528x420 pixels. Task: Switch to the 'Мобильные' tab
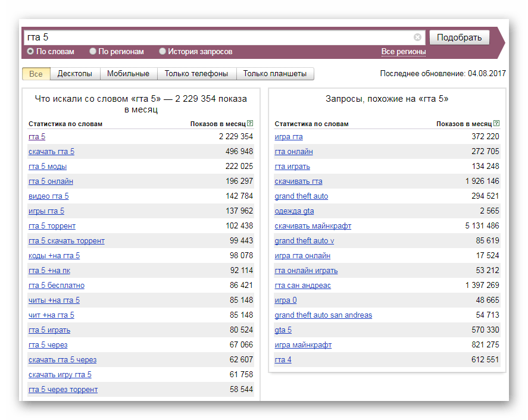coord(129,74)
